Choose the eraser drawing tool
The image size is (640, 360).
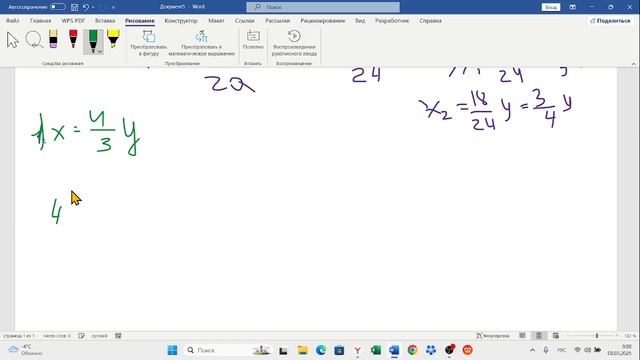click(53, 39)
